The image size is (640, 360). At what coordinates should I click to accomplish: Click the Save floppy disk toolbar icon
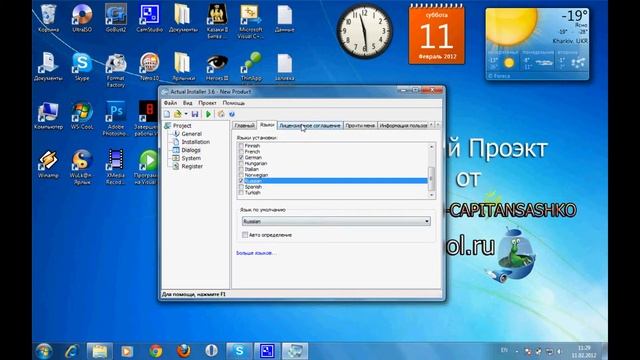195,114
